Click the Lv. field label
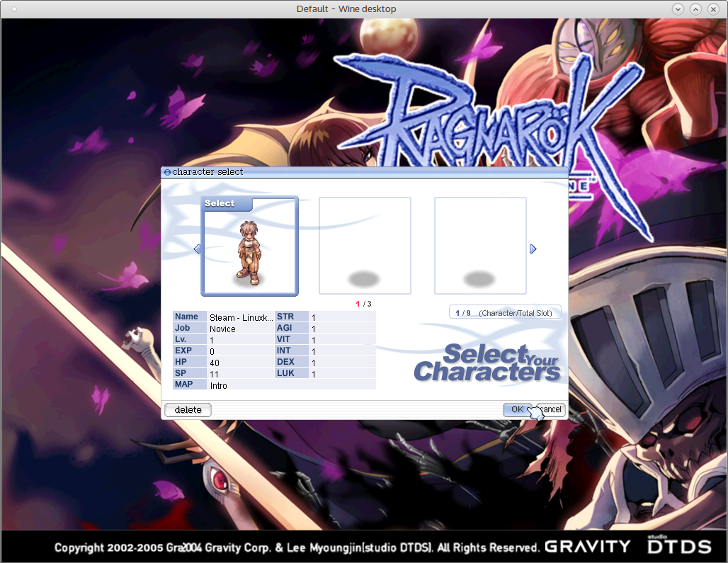 coord(189,339)
